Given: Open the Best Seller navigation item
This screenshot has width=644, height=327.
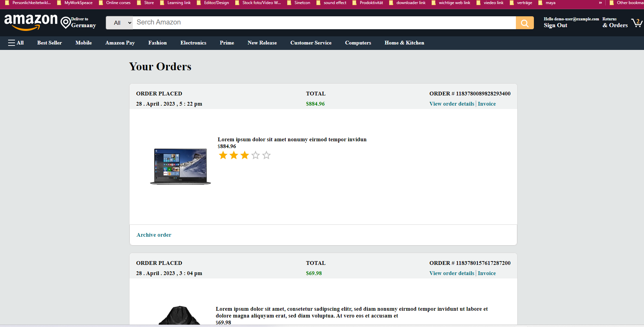Looking at the screenshot, I should 50,43.
